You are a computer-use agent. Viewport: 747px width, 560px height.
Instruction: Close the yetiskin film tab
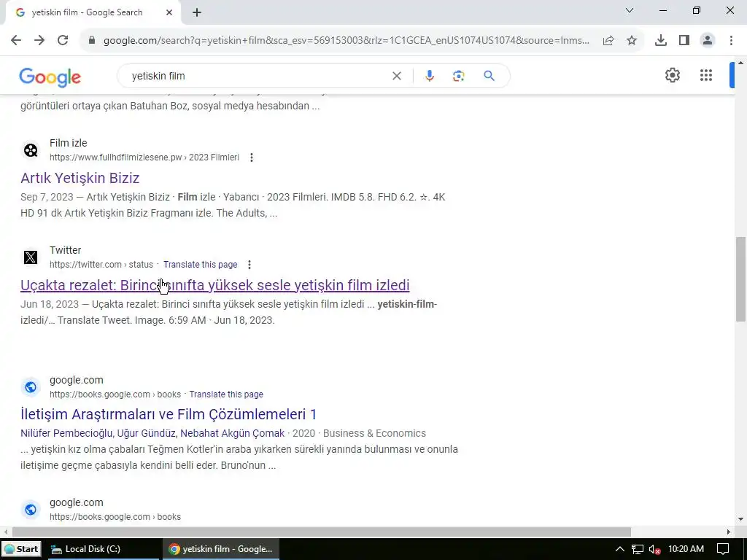pos(169,12)
